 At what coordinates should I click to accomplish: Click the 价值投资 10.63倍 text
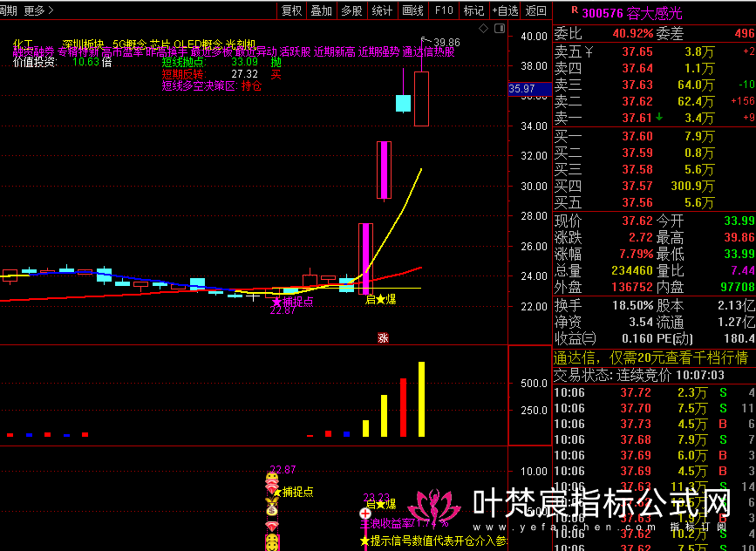tap(62, 62)
